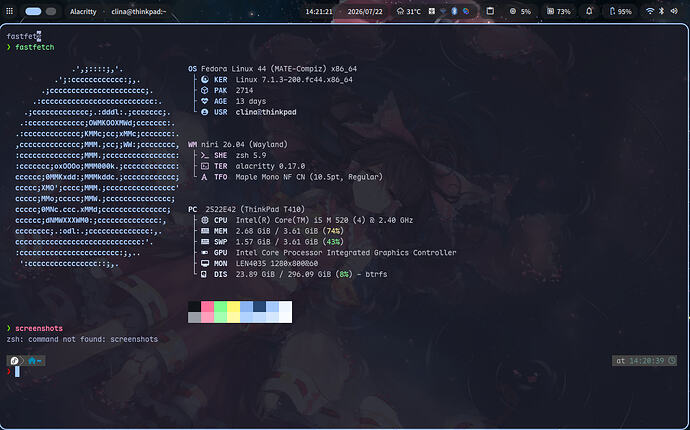Screen dimensions: 690x430
Task: Open the app launcher grid icon
Action: point(9,11)
